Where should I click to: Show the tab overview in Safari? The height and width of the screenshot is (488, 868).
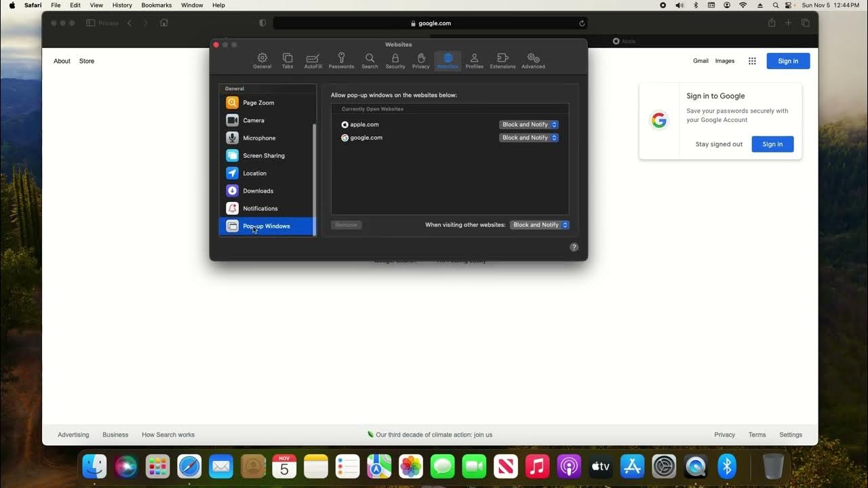tap(806, 23)
